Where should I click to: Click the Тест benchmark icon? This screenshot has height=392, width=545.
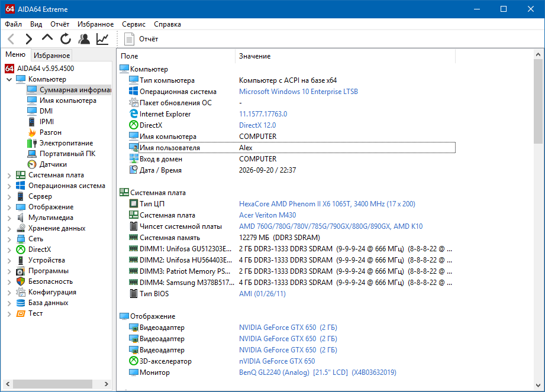pos(21,313)
